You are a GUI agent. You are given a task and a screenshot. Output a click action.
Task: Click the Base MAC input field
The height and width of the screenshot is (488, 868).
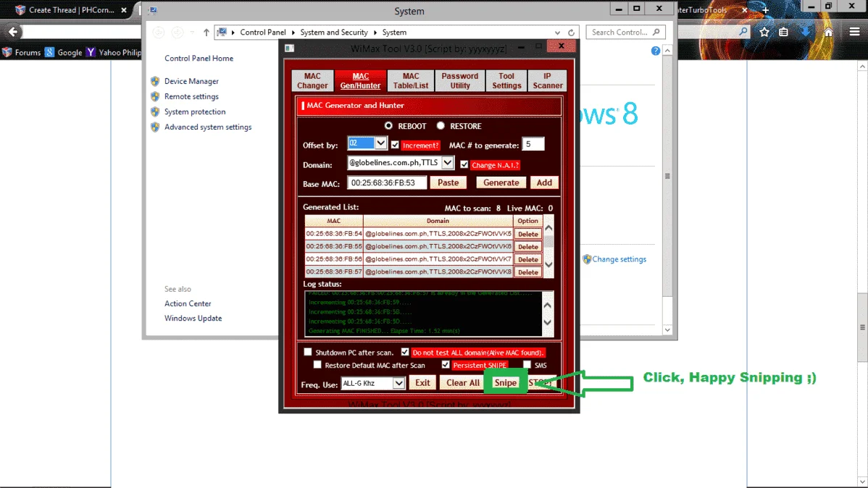click(387, 183)
